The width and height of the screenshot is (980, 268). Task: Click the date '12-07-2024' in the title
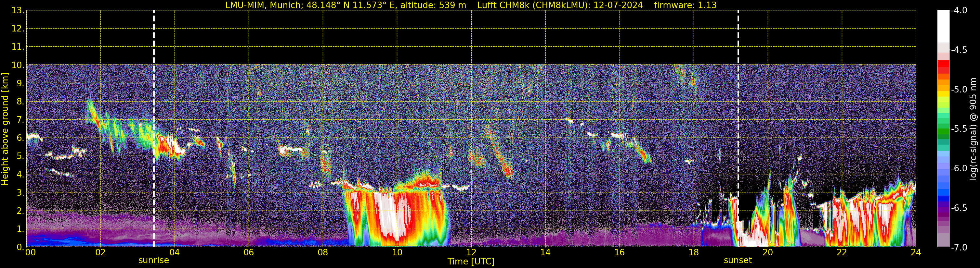pos(618,5)
